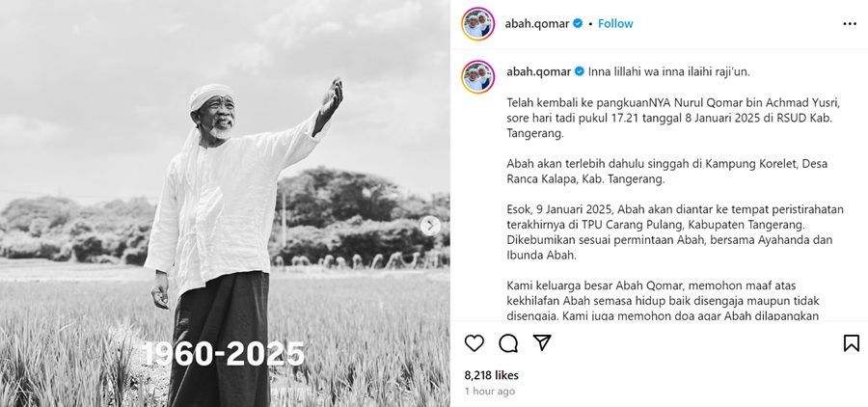View the list of 8,218 likes
The image size is (868, 407).
coord(492,375)
